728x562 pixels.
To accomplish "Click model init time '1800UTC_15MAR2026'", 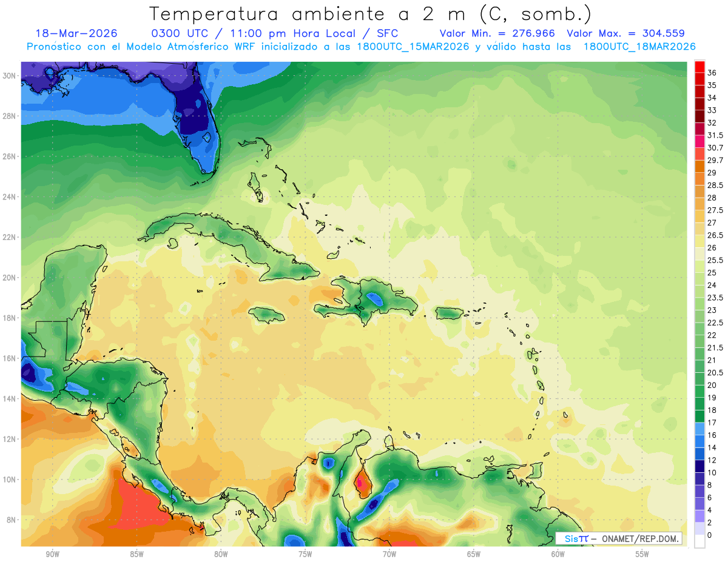I will pyautogui.click(x=412, y=47).
